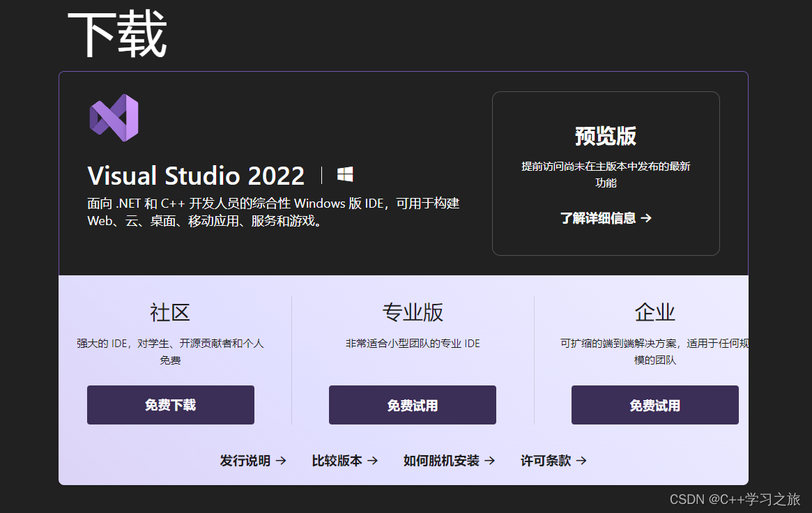Image resolution: width=812 pixels, height=513 pixels.
Task: Click the arrow after 比较版本
Action: click(x=373, y=460)
